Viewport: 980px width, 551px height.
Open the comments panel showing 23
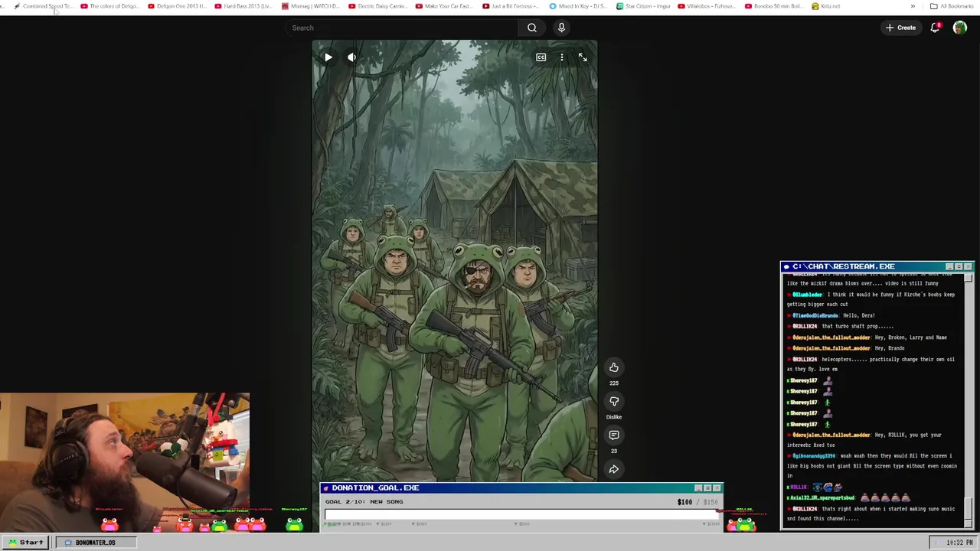pos(613,435)
